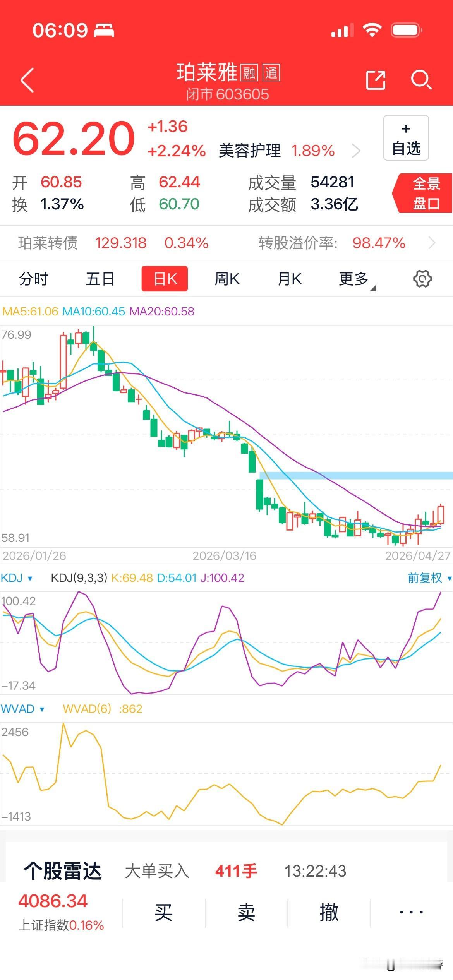Change 前复权 adjustment dropdown

(429, 578)
